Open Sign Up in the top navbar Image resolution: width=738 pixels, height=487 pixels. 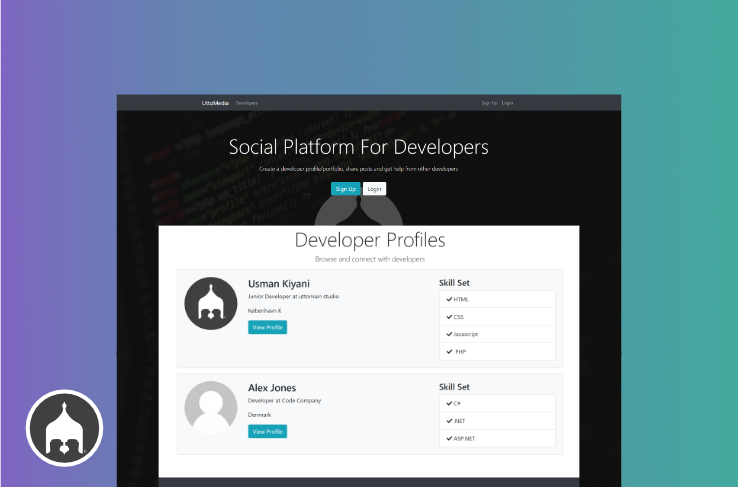click(x=489, y=103)
